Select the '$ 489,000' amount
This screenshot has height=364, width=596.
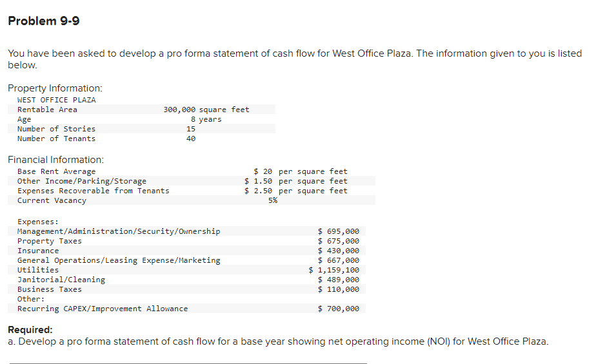pyautogui.click(x=338, y=280)
